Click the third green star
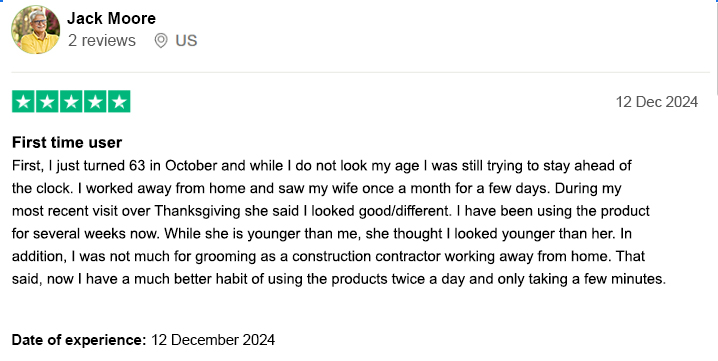 pyautogui.click(x=71, y=101)
